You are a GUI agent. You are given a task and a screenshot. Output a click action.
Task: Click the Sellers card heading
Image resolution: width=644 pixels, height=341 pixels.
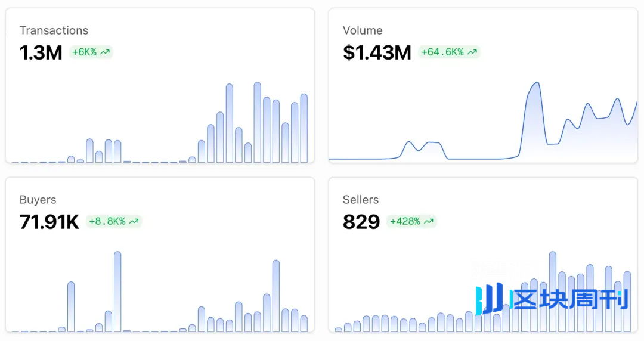(361, 200)
